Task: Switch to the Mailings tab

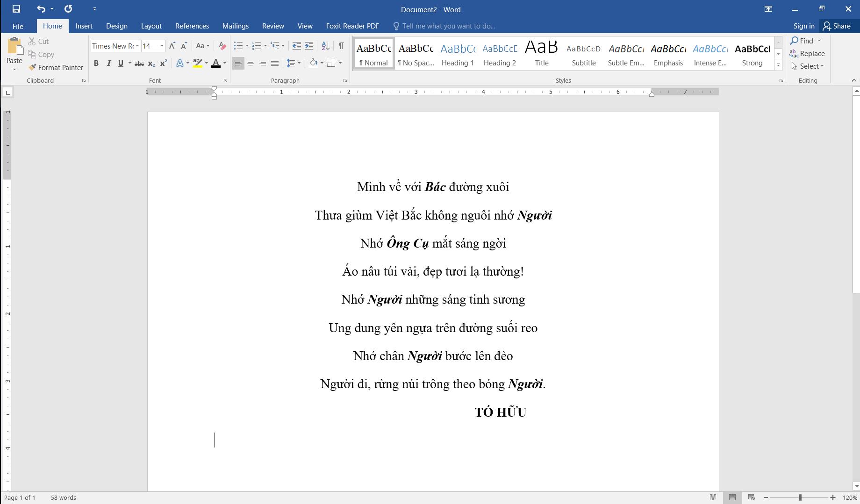Action: (236, 26)
